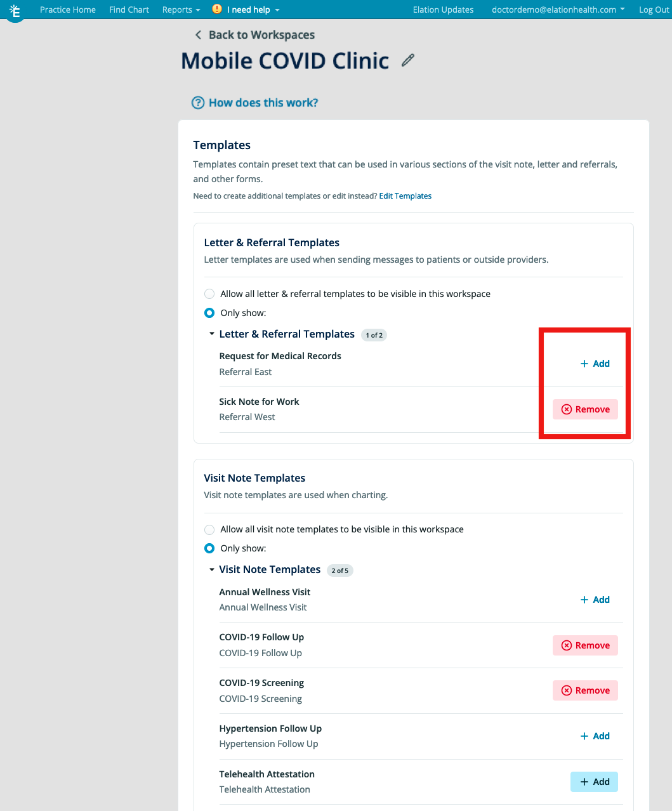Open the Reports dropdown menu
672x811 pixels.
pyautogui.click(x=181, y=10)
